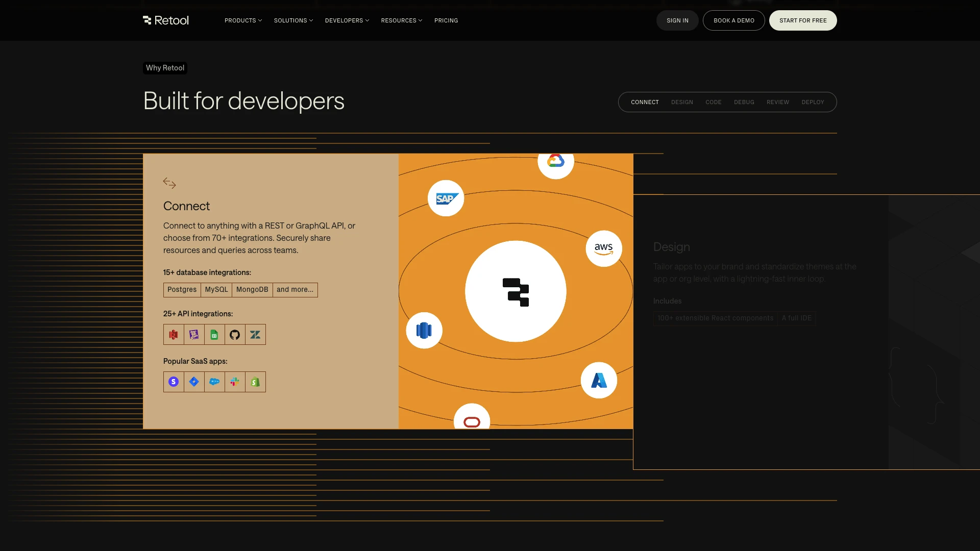This screenshot has width=980, height=551.
Task: Open the Shopify SaaS app icon
Action: click(x=255, y=382)
